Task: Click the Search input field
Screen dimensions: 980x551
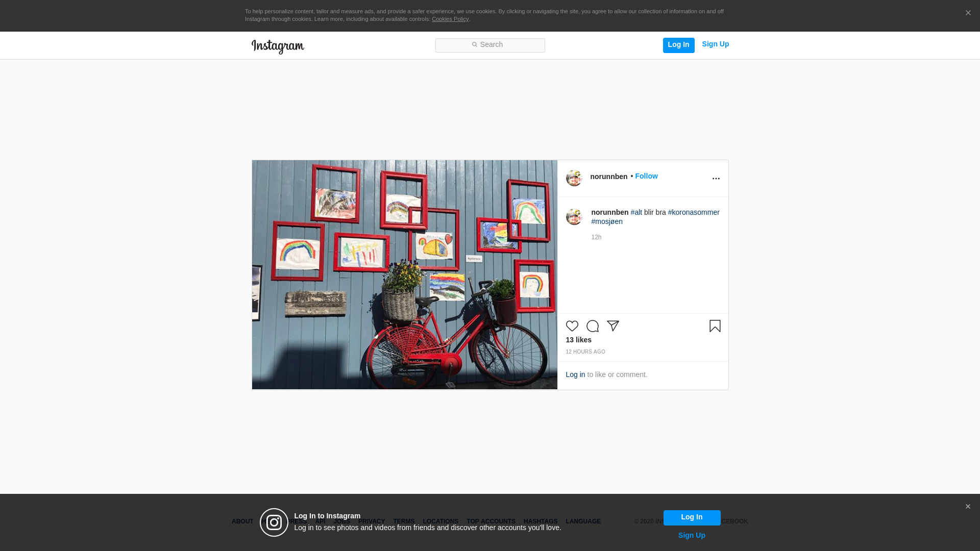Action: 490,45
